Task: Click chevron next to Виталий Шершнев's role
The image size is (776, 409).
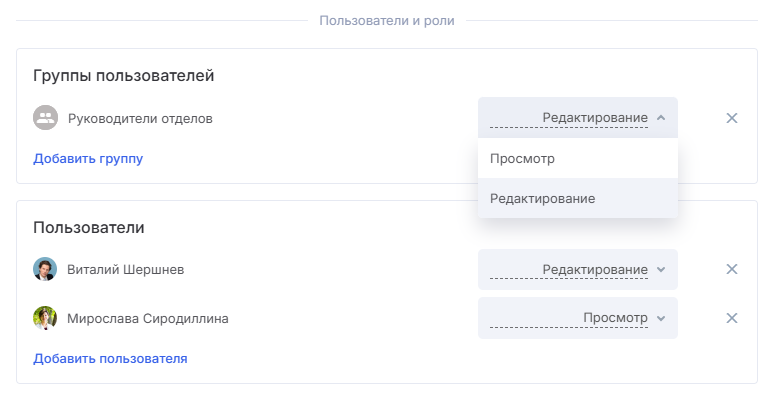Action: click(x=661, y=269)
